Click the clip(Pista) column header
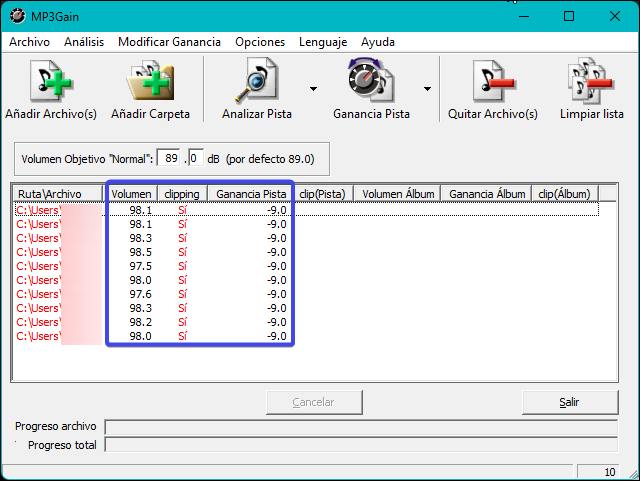Viewport: 640px width, 481px height. point(322,194)
